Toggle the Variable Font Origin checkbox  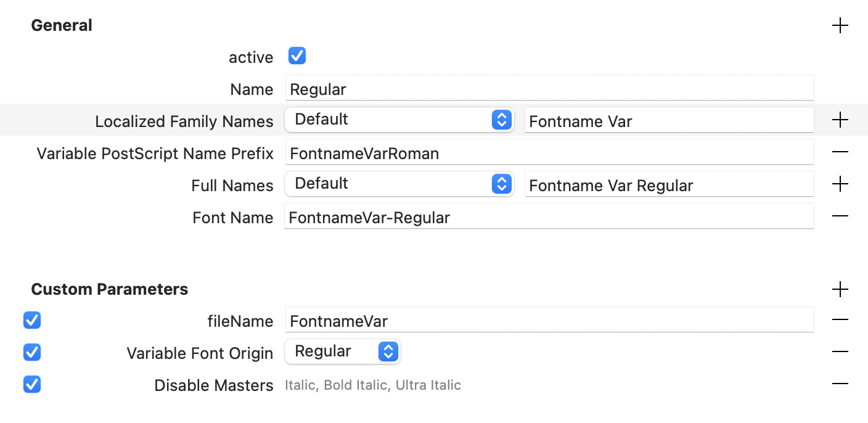pyautogui.click(x=32, y=352)
